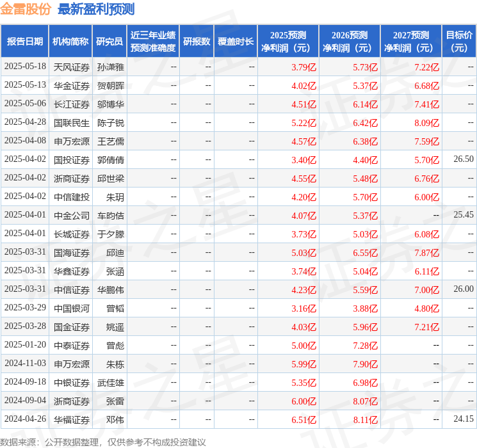The image size is (477, 448).
Task: Click the 4.51亿 profit value
Action: [303, 104]
